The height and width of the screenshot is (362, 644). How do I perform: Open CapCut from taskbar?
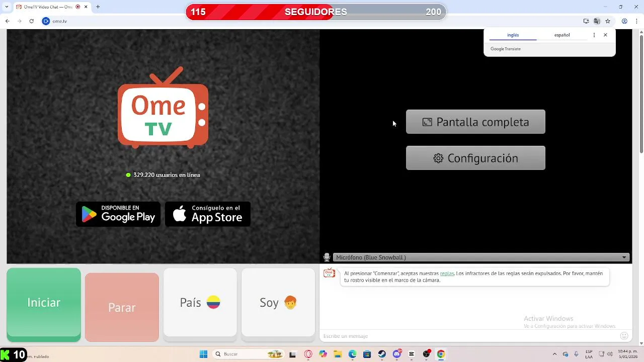pyautogui.click(x=412, y=354)
